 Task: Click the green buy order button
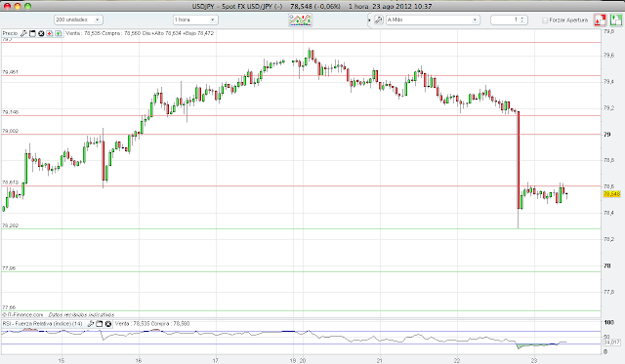tap(615, 20)
